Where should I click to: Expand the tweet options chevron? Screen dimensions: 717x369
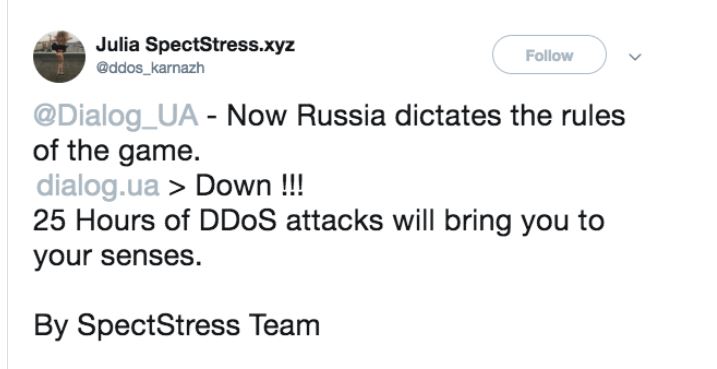(636, 57)
